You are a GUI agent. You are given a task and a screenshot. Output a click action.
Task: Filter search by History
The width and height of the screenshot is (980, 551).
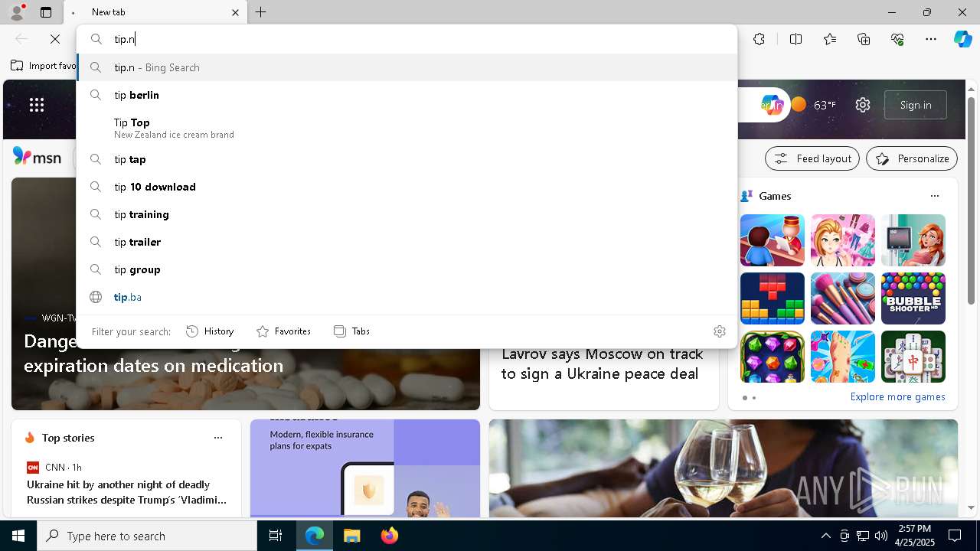pyautogui.click(x=211, y=331)
